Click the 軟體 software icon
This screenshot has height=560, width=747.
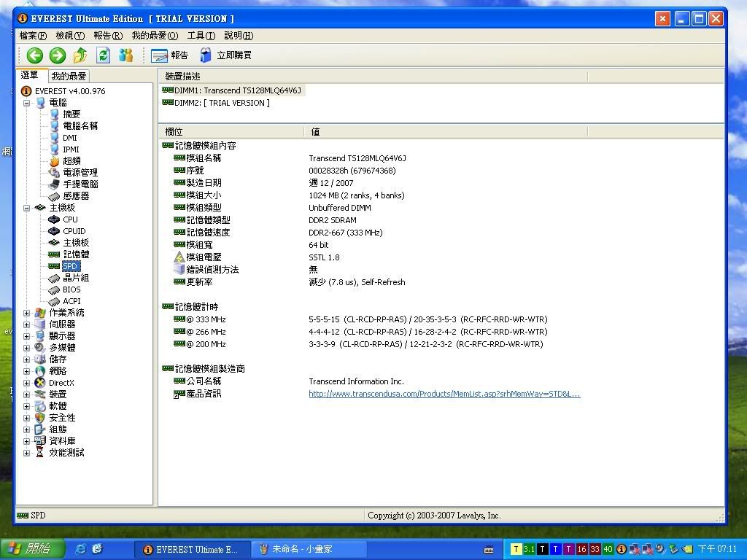[x=40, y=406]
